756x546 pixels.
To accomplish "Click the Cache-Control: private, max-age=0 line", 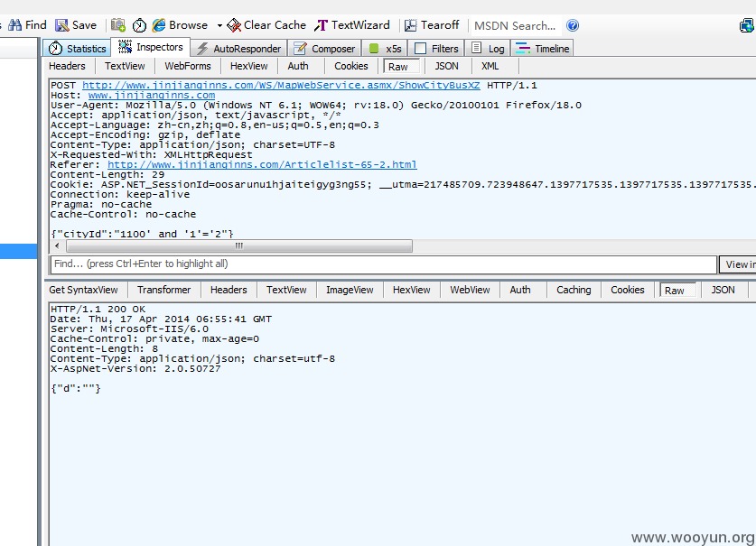I will pos(154,338).
